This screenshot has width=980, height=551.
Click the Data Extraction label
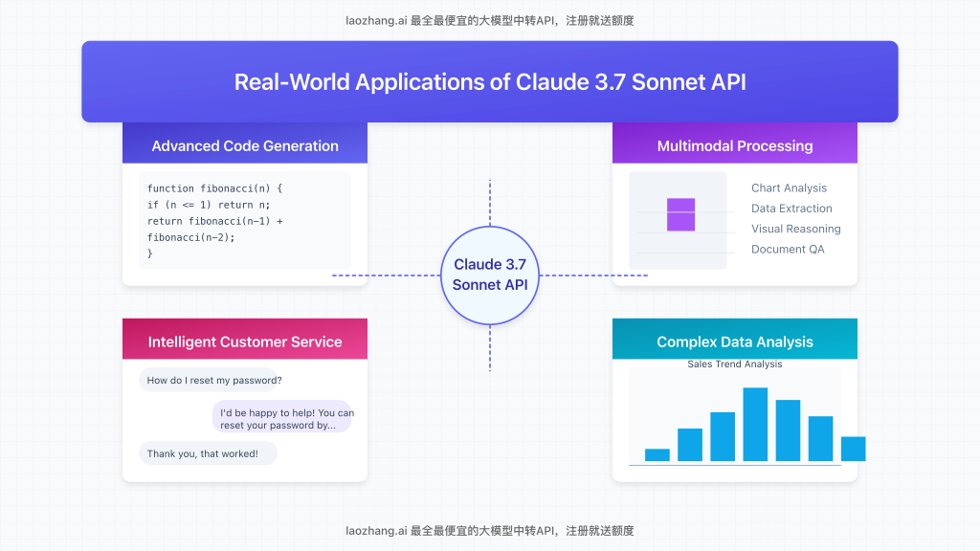click(x=791, y=208)
